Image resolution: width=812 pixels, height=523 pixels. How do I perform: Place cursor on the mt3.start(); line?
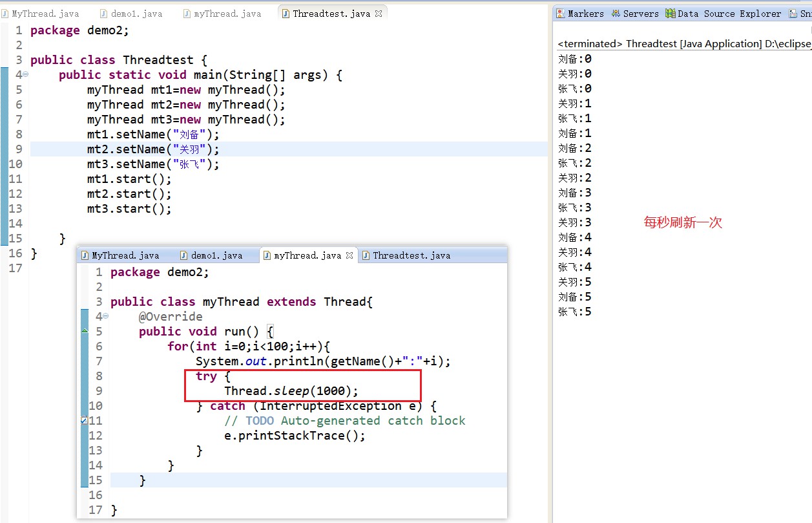tap(130, 209)
